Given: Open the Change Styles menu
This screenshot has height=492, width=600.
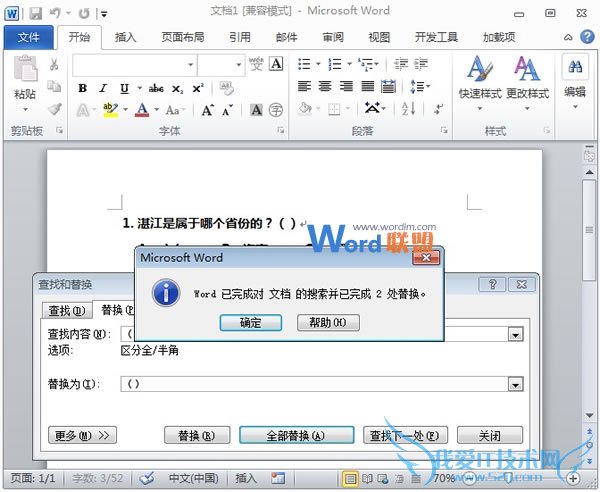Looking at the screenshot, I should (527, 83).
